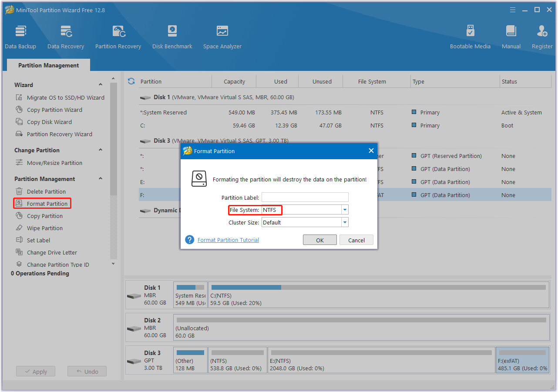
Task: Sort by Status column header
Action: click(x=526, y=81)
